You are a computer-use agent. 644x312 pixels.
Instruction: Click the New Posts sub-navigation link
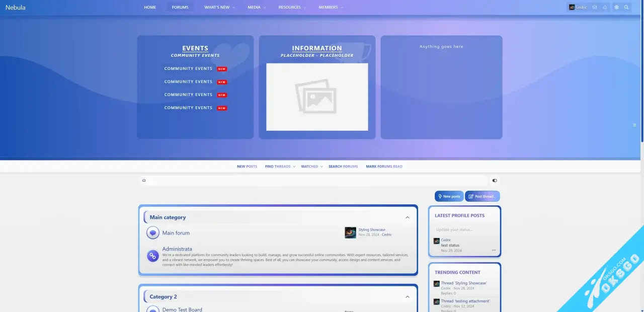tap(247, 166)
